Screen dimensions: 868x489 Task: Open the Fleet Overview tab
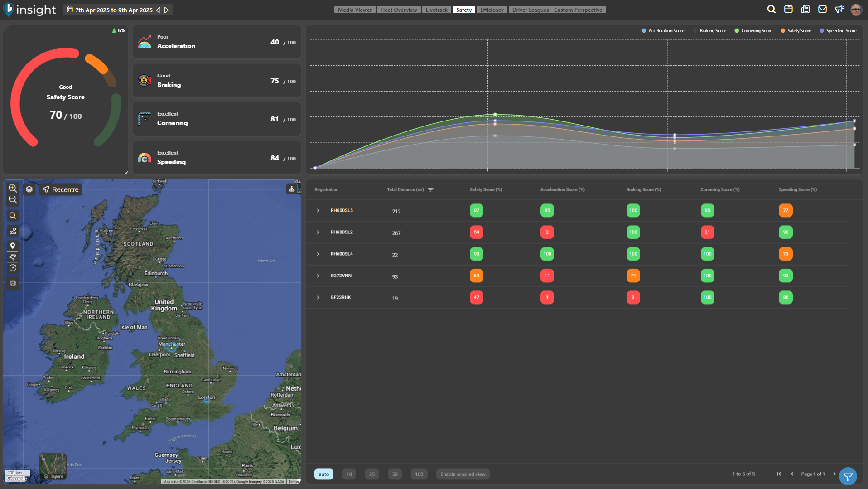(398, 10)
